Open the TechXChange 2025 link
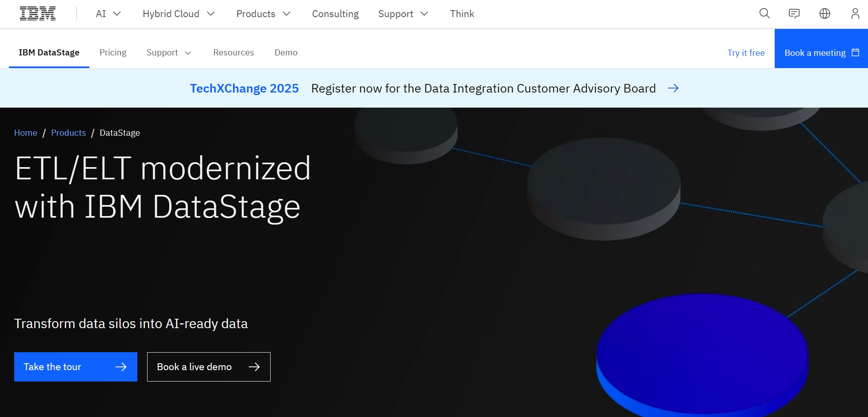 point(244,88)
